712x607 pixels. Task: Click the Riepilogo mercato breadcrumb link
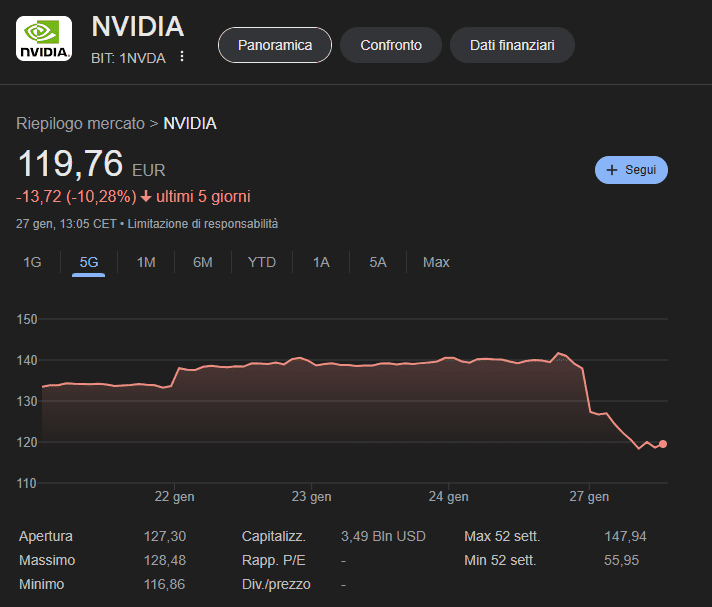[x=80, y=123]
